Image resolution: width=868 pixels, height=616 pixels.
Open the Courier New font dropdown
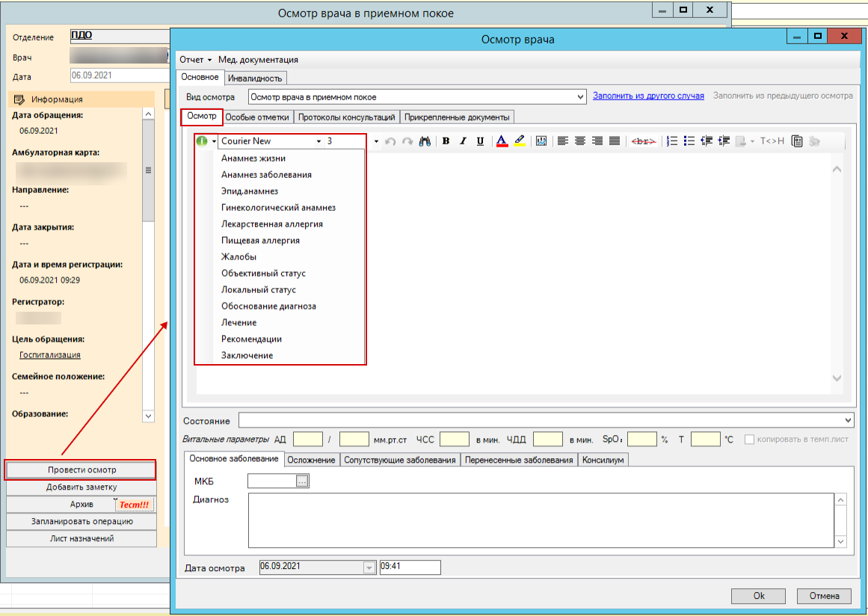[318, 142]
